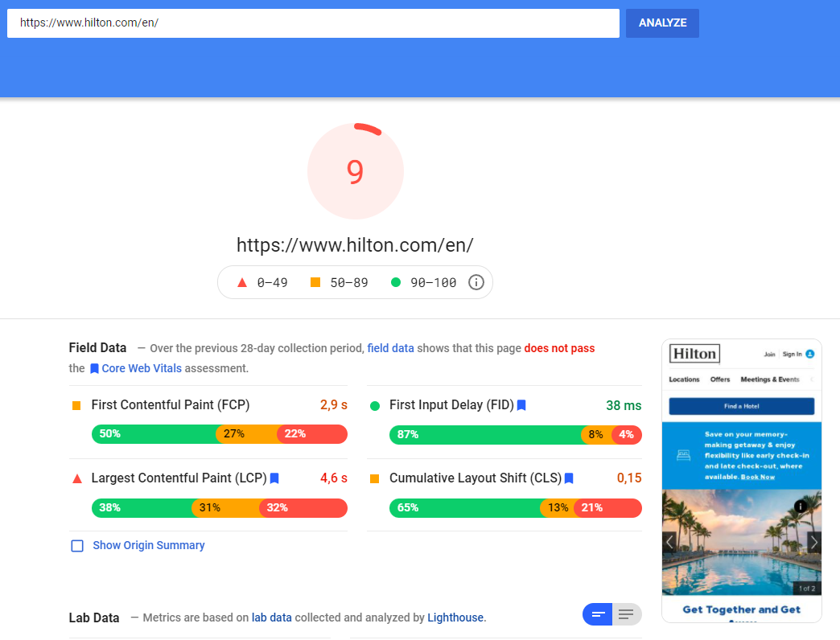Click the previous-slide arrow on the pool image
Screen dimensions: 840x640
[x=669, y=542]
